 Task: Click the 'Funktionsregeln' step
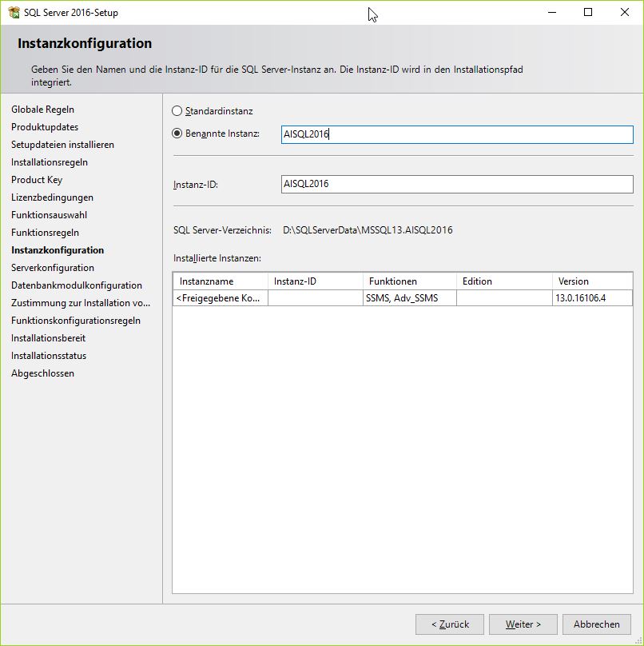(45, 233)
